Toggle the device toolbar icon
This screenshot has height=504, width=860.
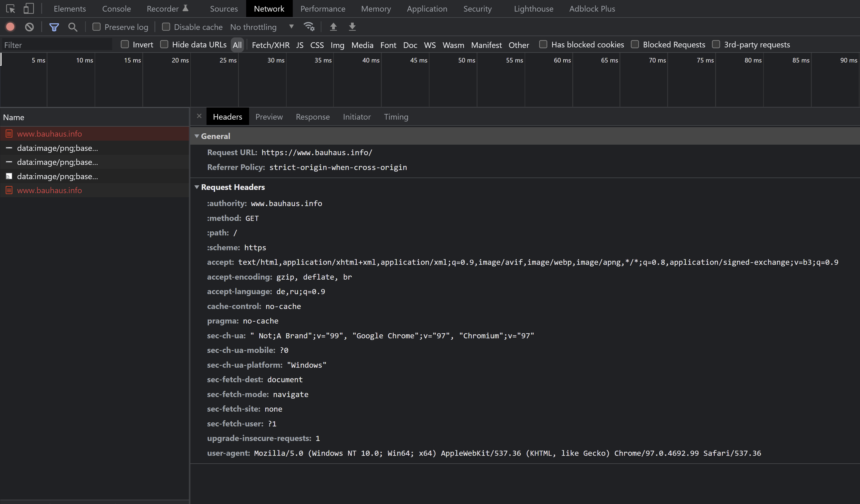click(x=29, y=9)
